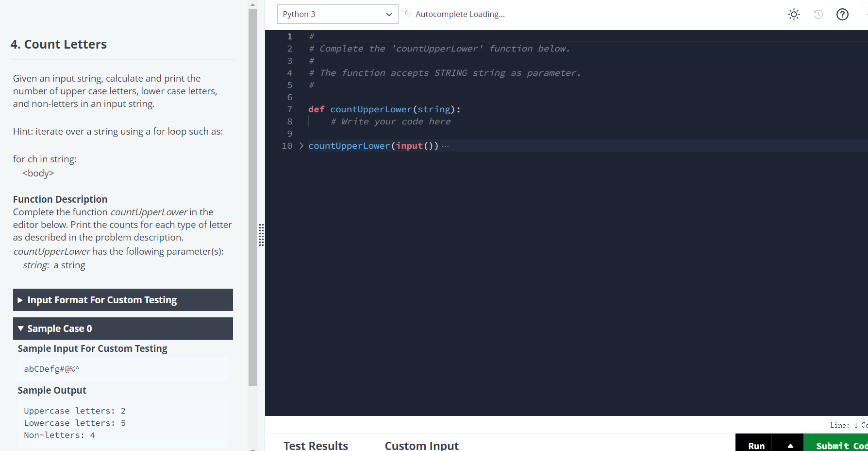Click the Autocomplete loading spinner icon
The height and width of the screenshot is (451, 868).
click(409, 14)
